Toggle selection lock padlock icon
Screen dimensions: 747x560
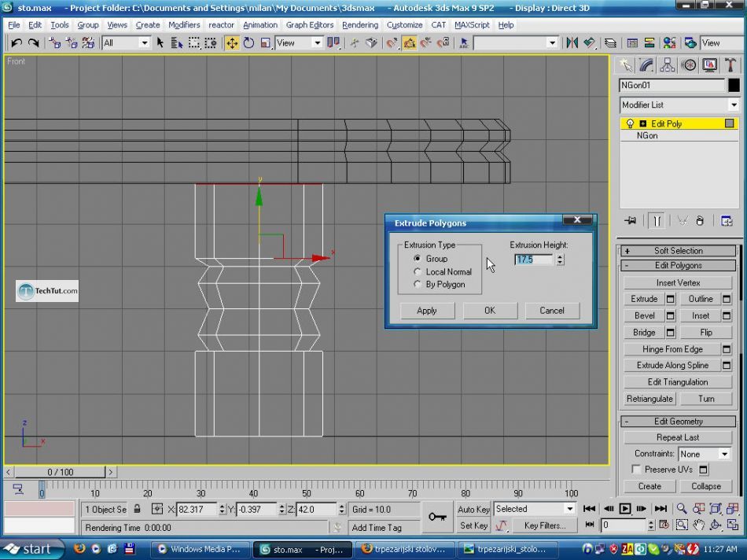(137, 509)
